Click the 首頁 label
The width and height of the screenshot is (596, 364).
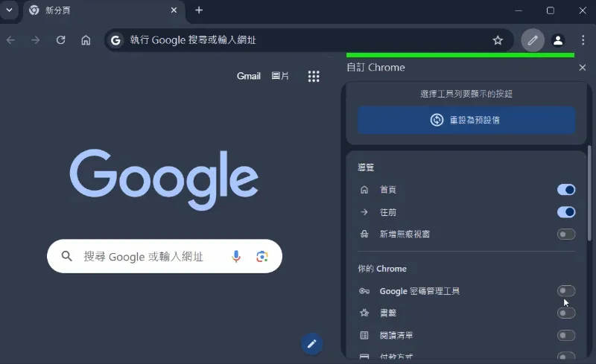[388, 190]
